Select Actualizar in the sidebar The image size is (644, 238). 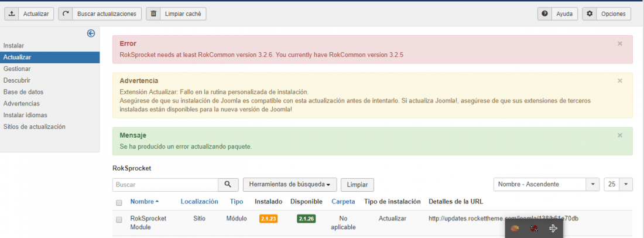point(50,57)
